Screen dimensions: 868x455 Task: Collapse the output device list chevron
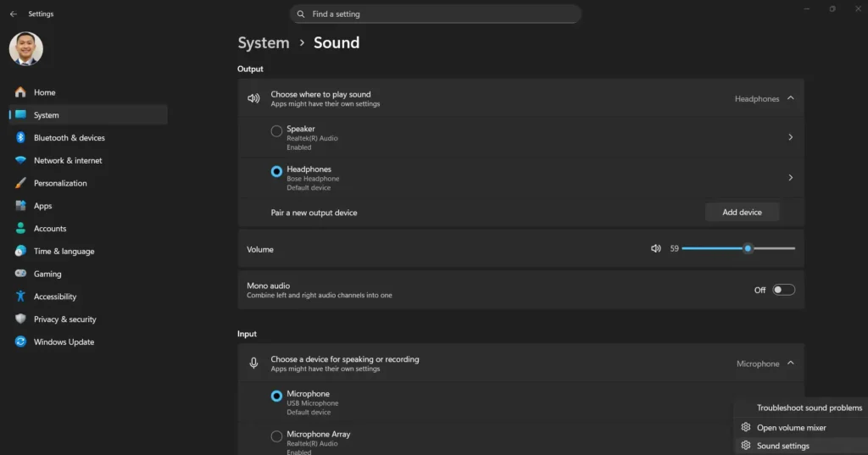pyautogui.click(x=790, y=98)
